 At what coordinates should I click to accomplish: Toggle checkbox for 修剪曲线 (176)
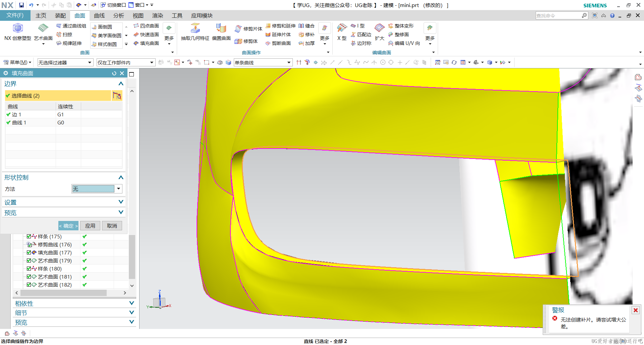(x=29, y=245)
